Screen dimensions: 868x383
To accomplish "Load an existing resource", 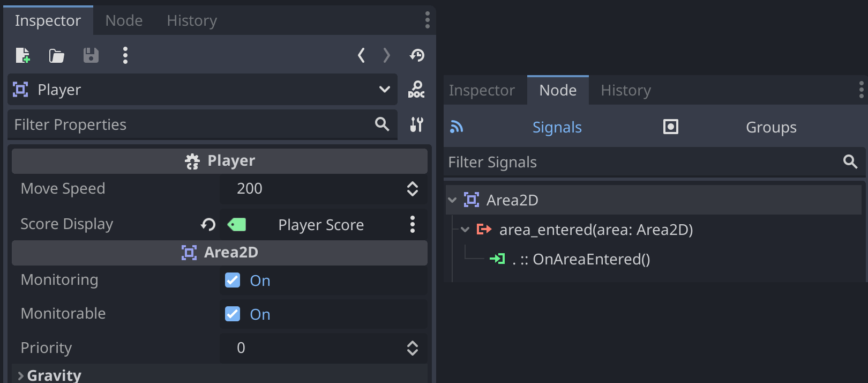I will coord(56,55).
